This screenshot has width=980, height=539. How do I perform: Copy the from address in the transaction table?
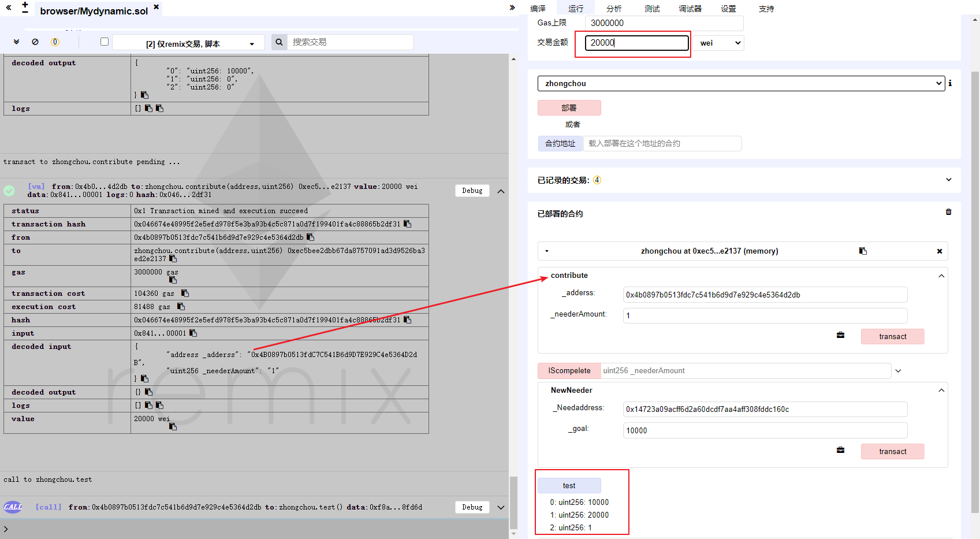point(310,237)
